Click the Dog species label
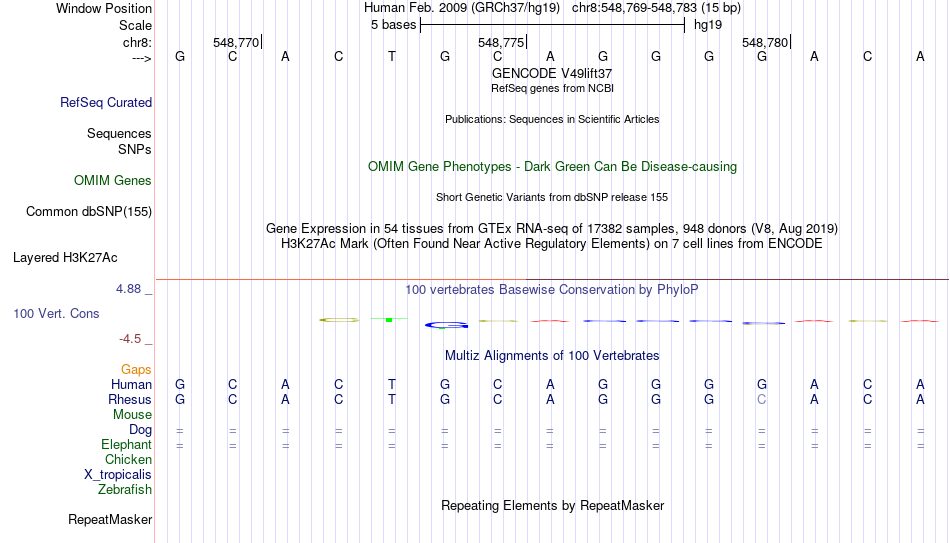The height and width of the screenshot is (543, 950). click(x=140, y=430)
